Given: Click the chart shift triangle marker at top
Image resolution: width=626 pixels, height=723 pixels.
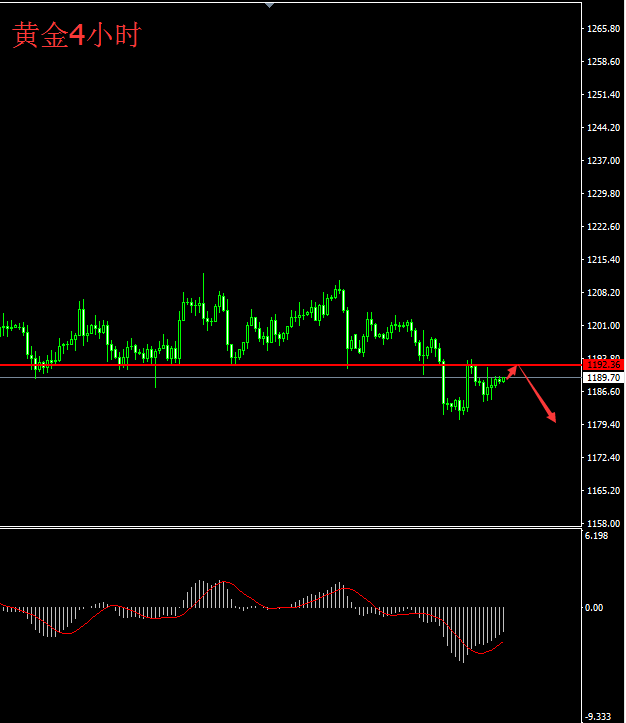Looking at the screenshot, I should tap(270, 6).
